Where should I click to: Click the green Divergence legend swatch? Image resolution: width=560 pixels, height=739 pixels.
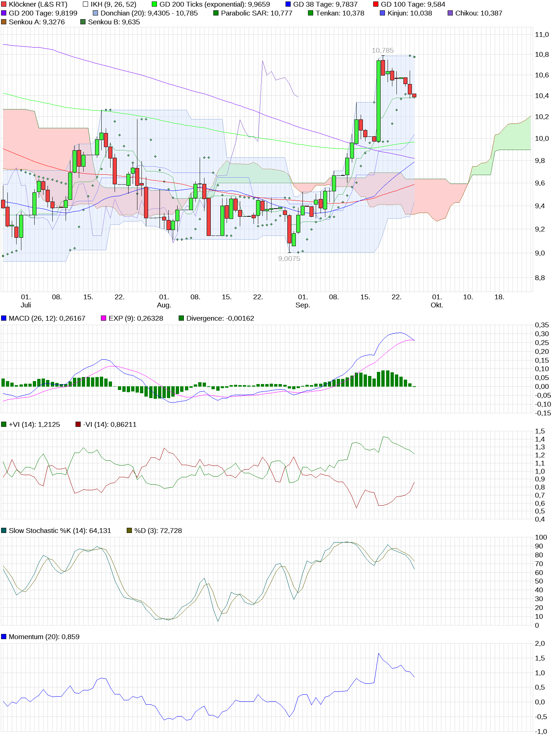[x=181, y=318]
